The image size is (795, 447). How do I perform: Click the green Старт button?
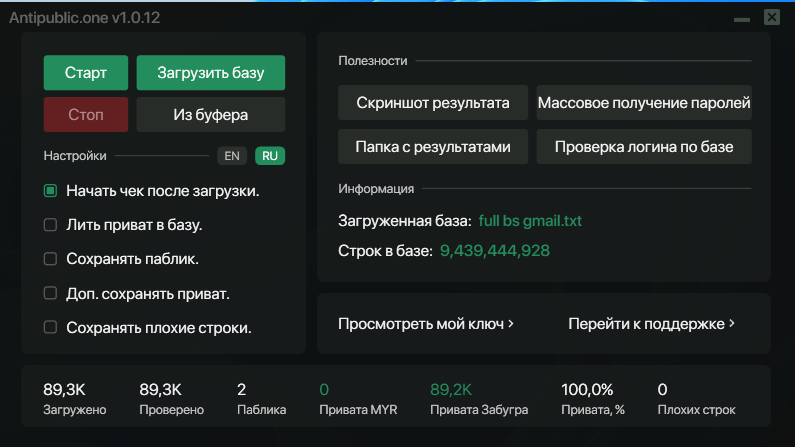click(x=86, y=73)
